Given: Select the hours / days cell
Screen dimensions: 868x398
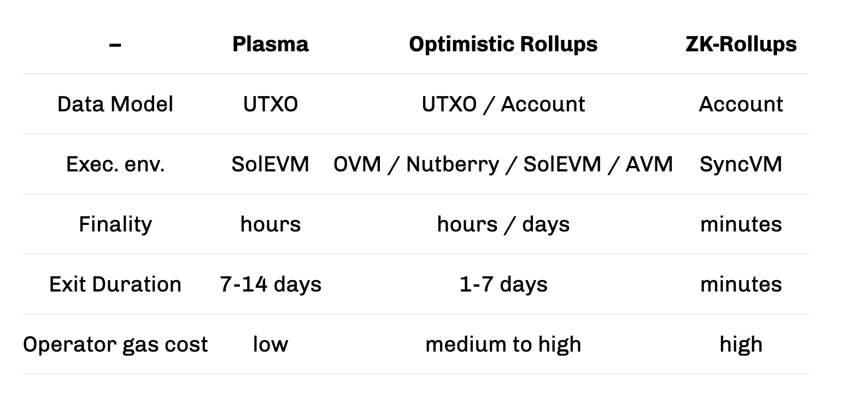Looking at the screenshot, I should pyautogui.click(x=503, y=224).
